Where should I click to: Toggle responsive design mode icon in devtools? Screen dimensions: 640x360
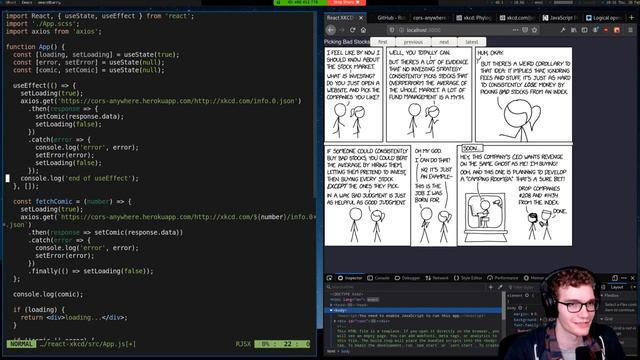pyautogui.click(x=615, y=278)
